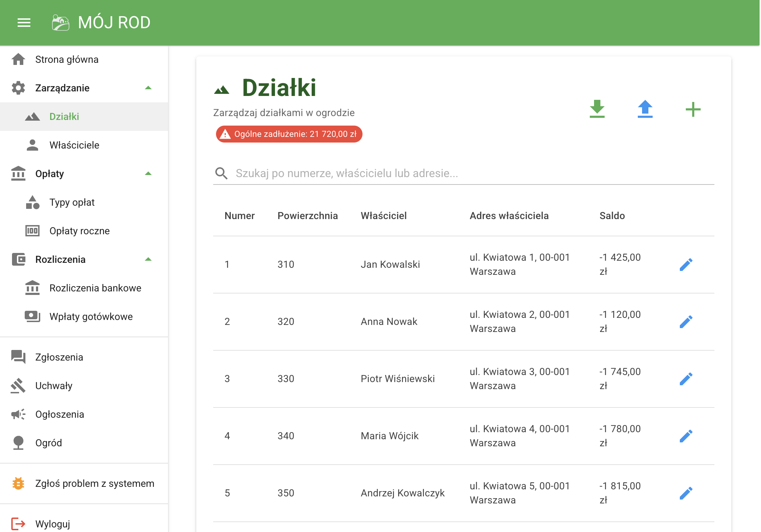Click the blue upload icon
The height and width of the screenshot is (532, 761).
pyautogui.click(x=645, y=109)
